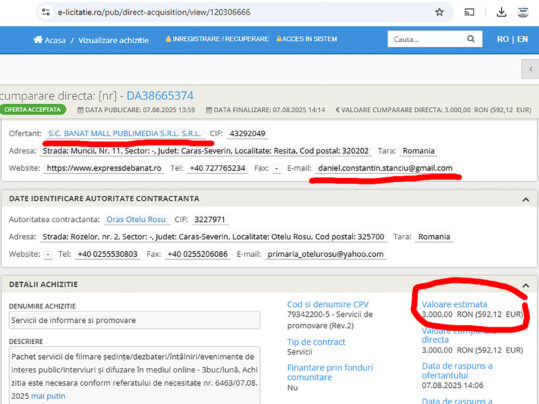This screenshot has width=539, height=404.
Task: Select CPV value 79342200-5 Servicii de promovare
Action: 330,320
